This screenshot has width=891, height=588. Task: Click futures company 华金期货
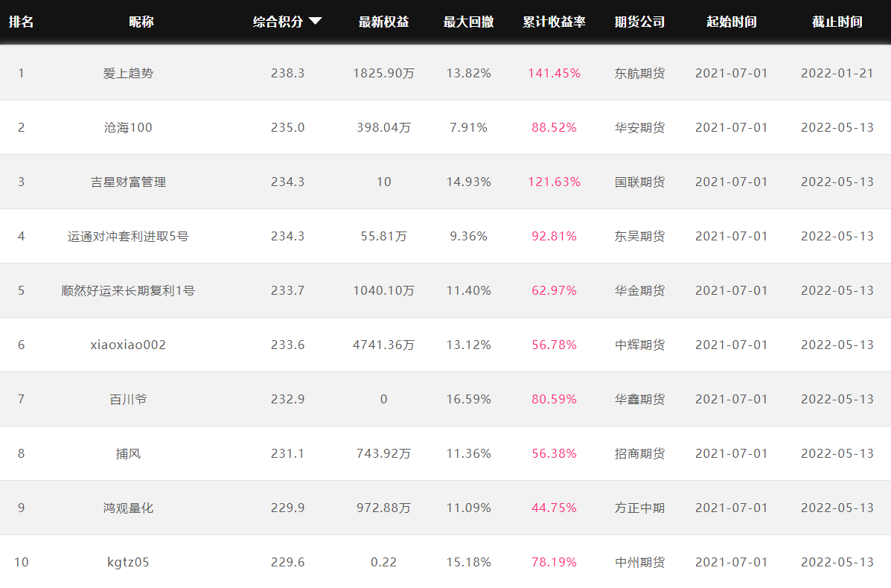pos(640,290)
